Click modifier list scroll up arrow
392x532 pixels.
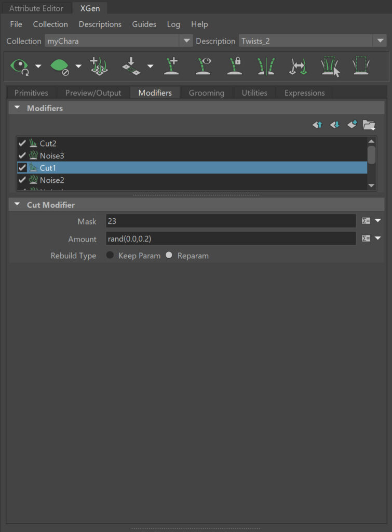point(372,141)
